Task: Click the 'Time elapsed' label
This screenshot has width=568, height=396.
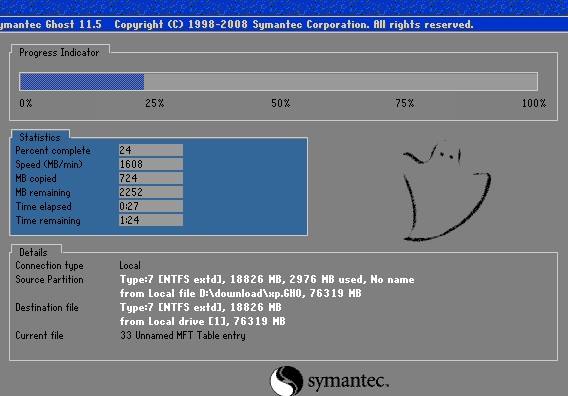Action: [x=43, y=207]
